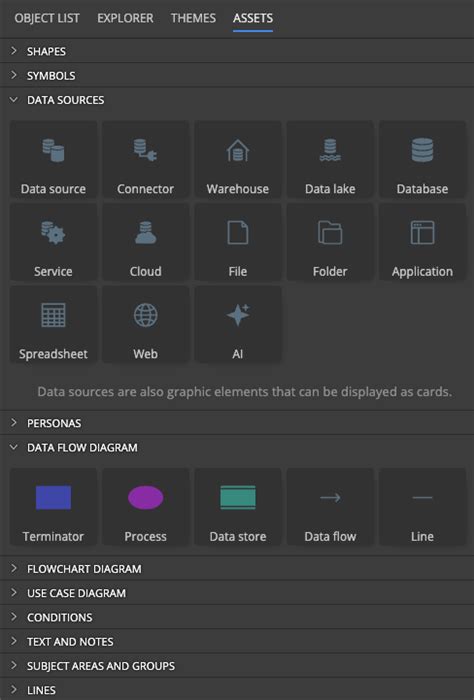
Task: Select the Data source asset
Action: coord(53,159)
